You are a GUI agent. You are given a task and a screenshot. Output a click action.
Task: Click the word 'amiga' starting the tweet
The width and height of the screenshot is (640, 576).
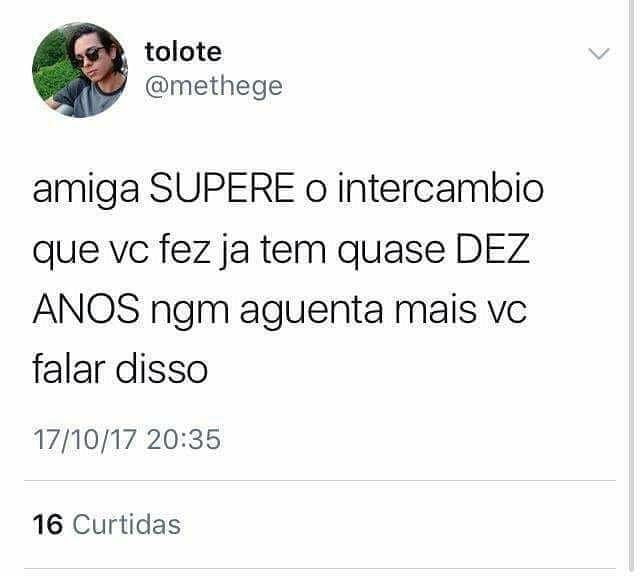86,191
